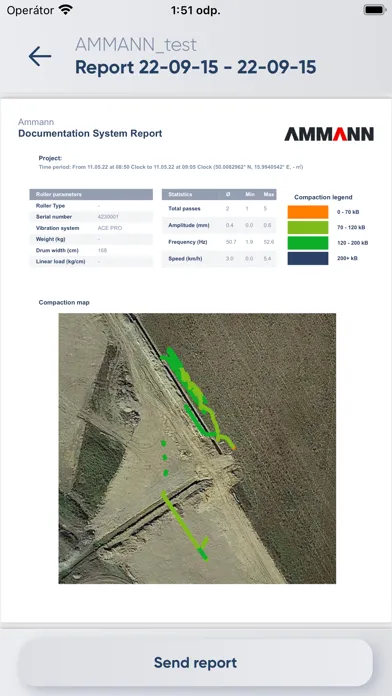Tap the AMMANN logo in report

329,134
